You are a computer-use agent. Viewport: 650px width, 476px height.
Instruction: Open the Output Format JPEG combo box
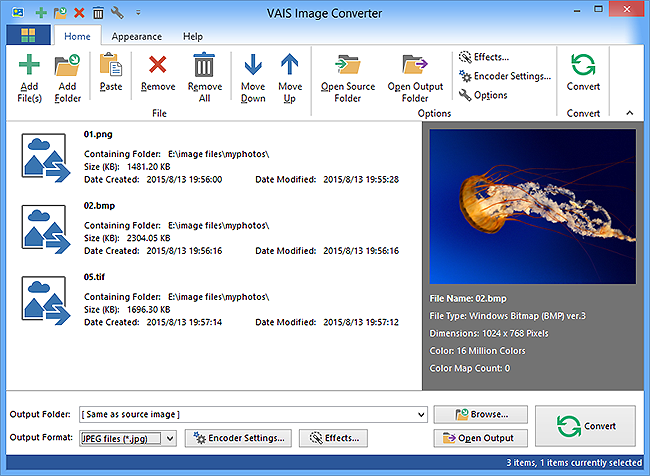(128, 438)
